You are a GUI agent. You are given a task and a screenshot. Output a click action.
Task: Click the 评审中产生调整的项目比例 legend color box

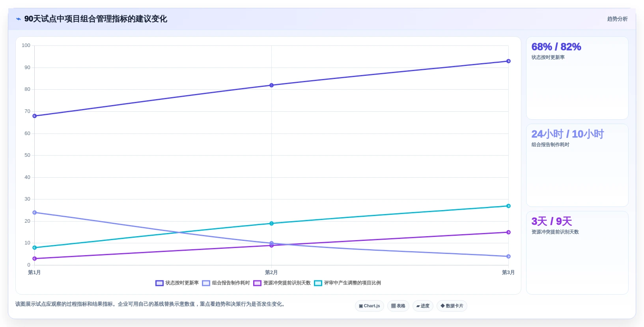pyautogui.click(x=318, y=283)
